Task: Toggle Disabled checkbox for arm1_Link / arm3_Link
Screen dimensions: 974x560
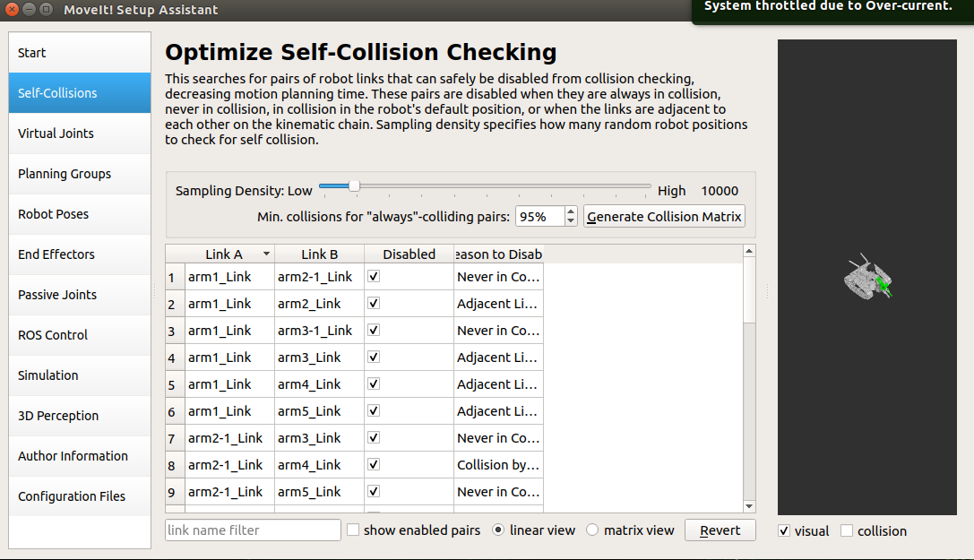Action: point(374,358)
